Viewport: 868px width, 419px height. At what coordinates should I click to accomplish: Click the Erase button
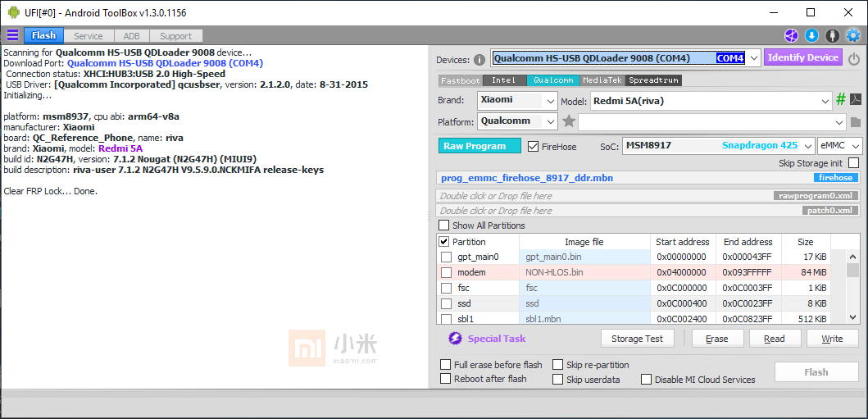click(717, 339)
